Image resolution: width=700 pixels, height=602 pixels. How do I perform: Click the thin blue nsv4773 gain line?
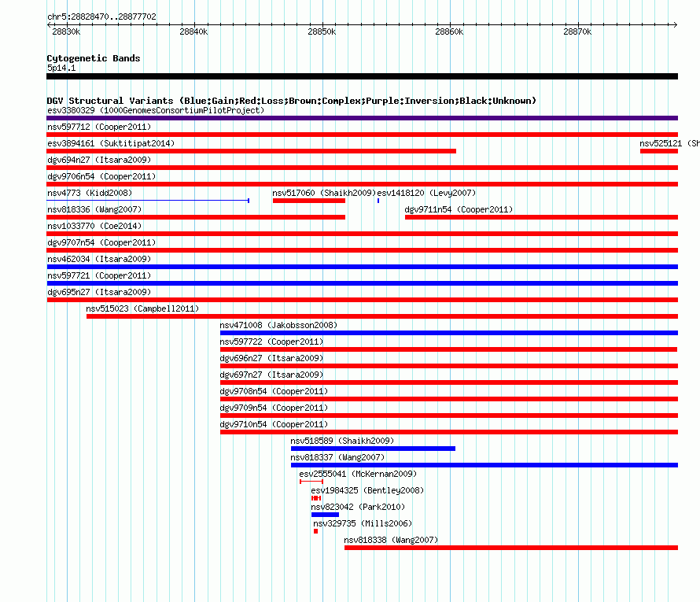[148, 201]
